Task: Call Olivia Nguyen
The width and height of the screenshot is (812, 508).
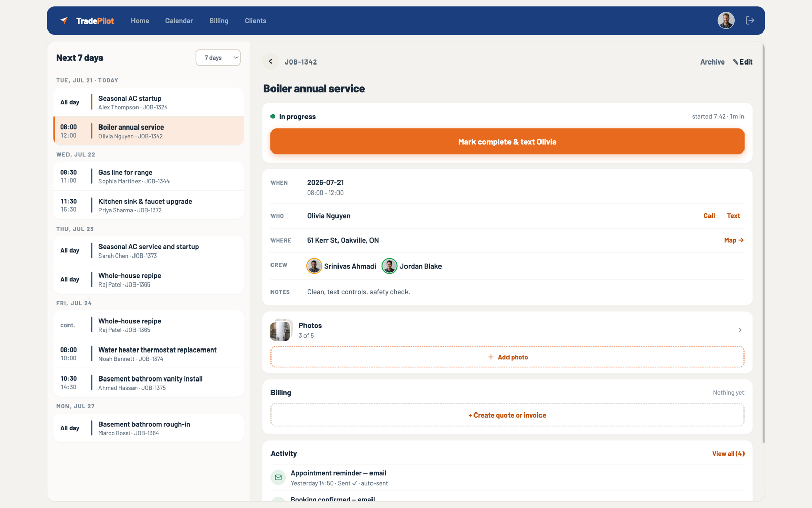Action: [x=709, y=216]
